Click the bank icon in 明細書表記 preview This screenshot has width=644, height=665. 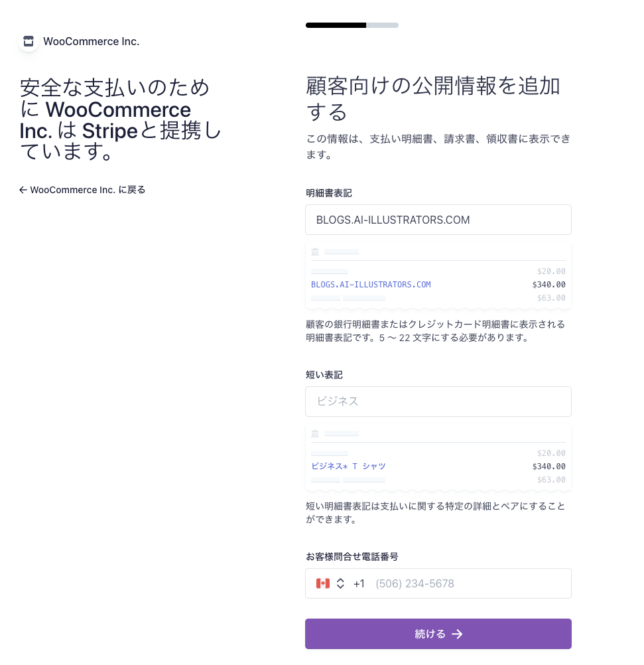point(315,252)
